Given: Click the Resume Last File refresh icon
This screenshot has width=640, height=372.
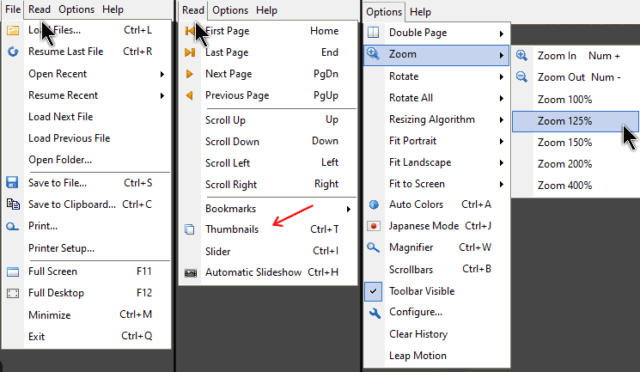Looking at the screenshot, I should pos(13,52).
